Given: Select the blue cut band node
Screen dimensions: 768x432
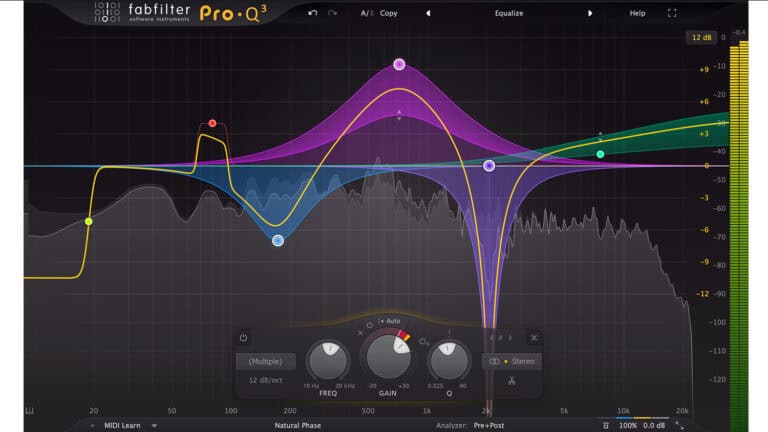Looking at the screenshot, I should point(278,240).
